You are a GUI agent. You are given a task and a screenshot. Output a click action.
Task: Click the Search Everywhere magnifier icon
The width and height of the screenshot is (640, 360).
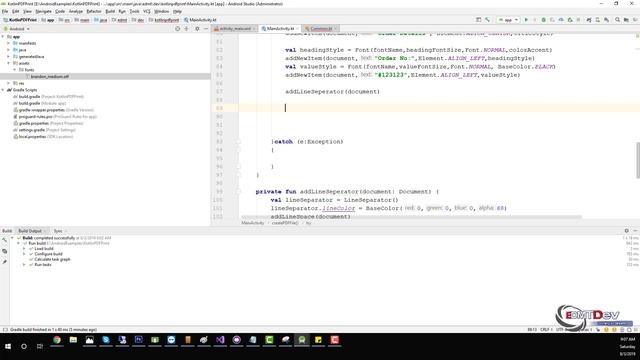click(x=617, y=20)
